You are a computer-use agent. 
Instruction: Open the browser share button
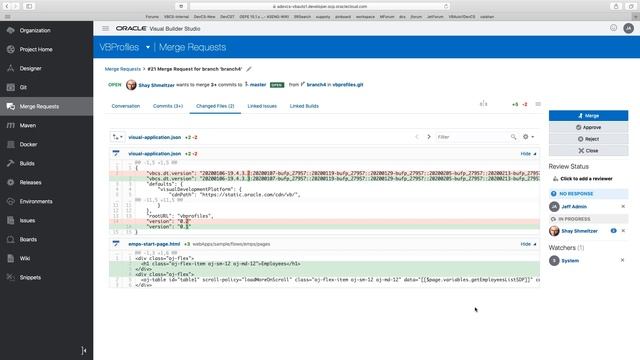tap(616, 6)
